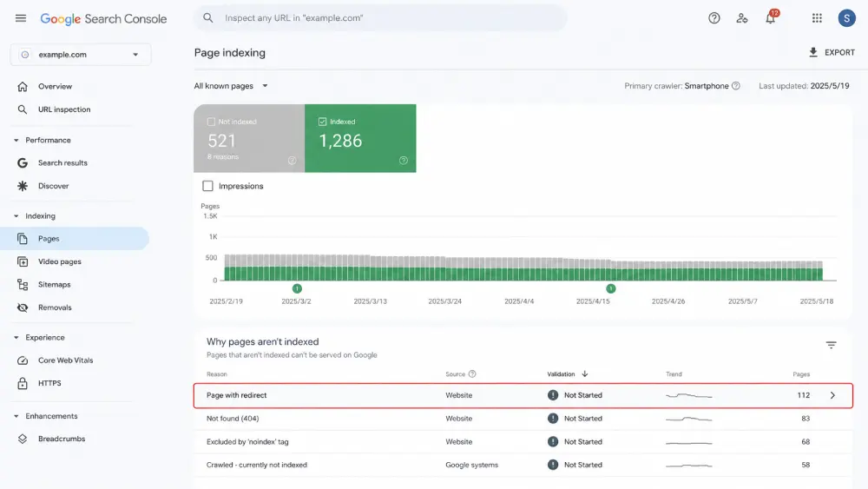868x489 pixels.
Task: Open the Removals page
Action: (x=55, y=307)
